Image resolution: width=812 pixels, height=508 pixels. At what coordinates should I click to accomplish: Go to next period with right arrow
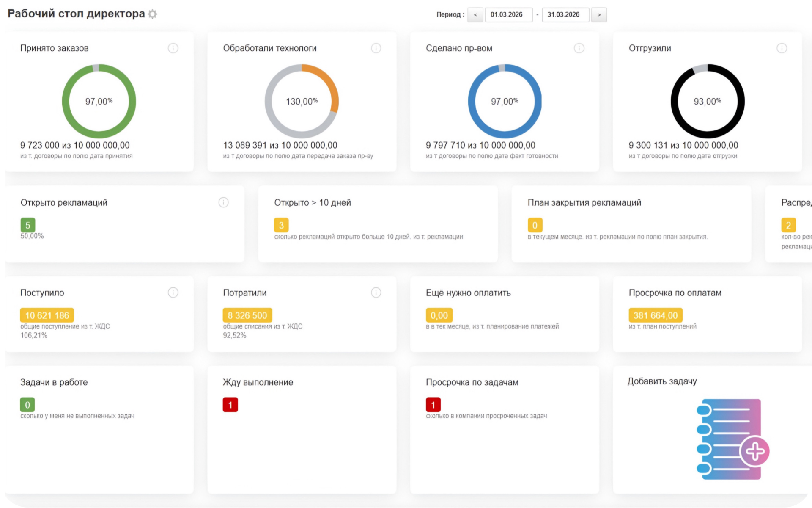pyautogui.click(x=599, y=15)
